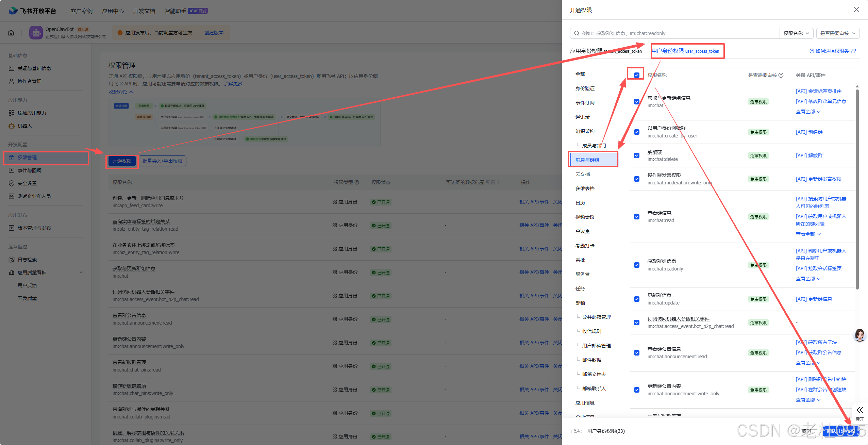Open the 是否需要审核 filter dropdown
The image size is (868, 445).
[x=837, y=33]
